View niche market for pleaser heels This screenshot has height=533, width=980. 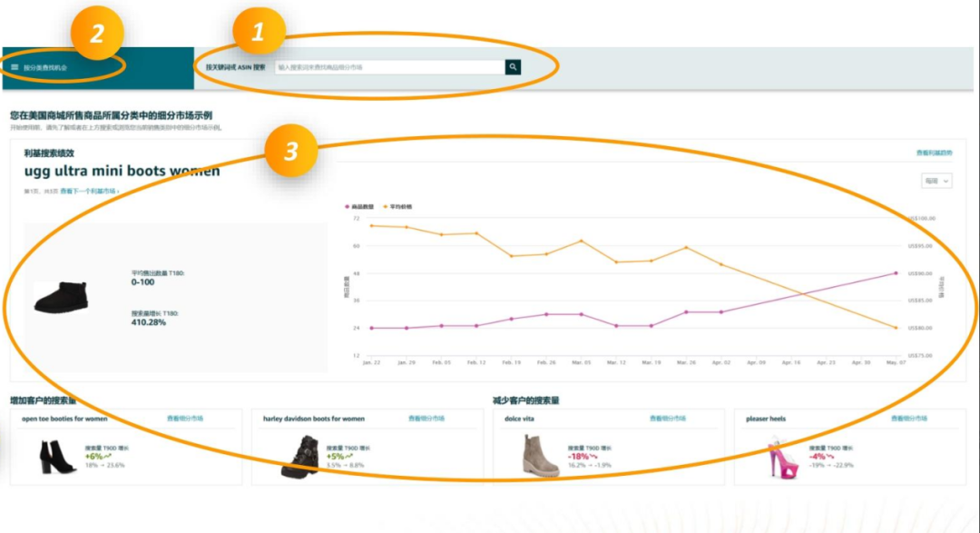[908, 419]
